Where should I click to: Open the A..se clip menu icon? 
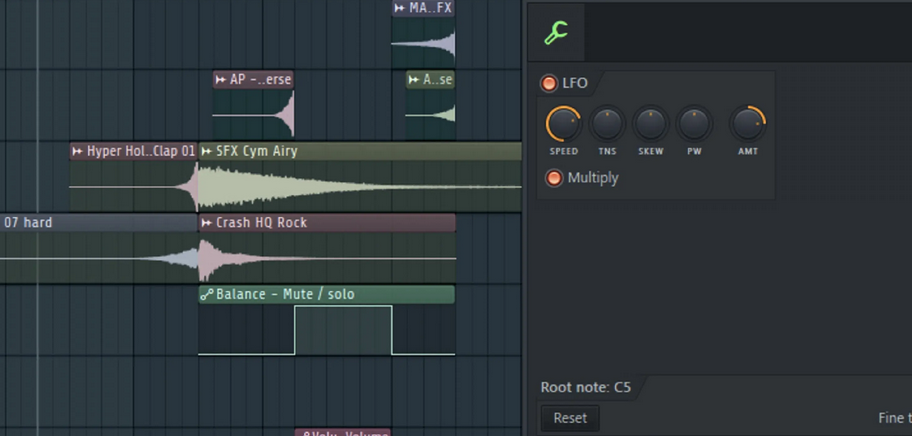pos(414,80)
